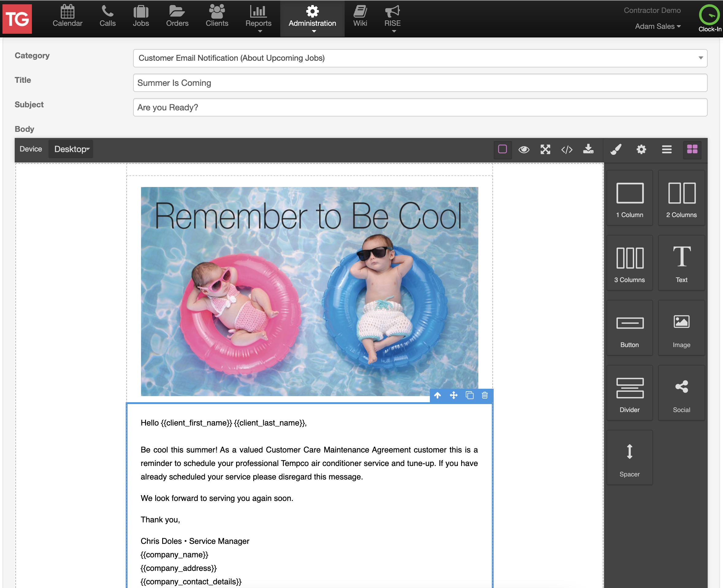This screenshot has width=723, height=588.
Task: Select the parent element up-arrow icon
Action: (438, 395)
